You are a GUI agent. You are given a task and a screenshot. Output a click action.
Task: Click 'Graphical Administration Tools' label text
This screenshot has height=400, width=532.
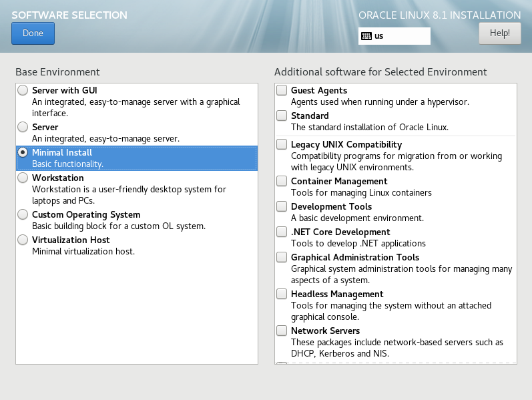[355, 257]
